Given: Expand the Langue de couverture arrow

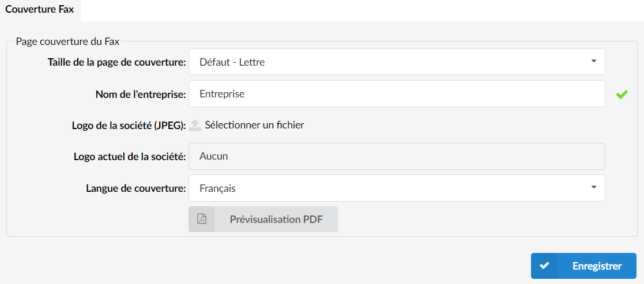Looking at the screenshot, I should [593, 187].
